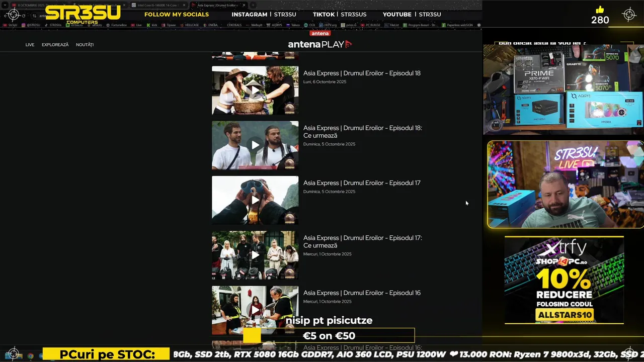Viewport: 644px width, 362px height.
Task: Open the @STR3SU Instagram bookmark
Action: coord(31,25)
